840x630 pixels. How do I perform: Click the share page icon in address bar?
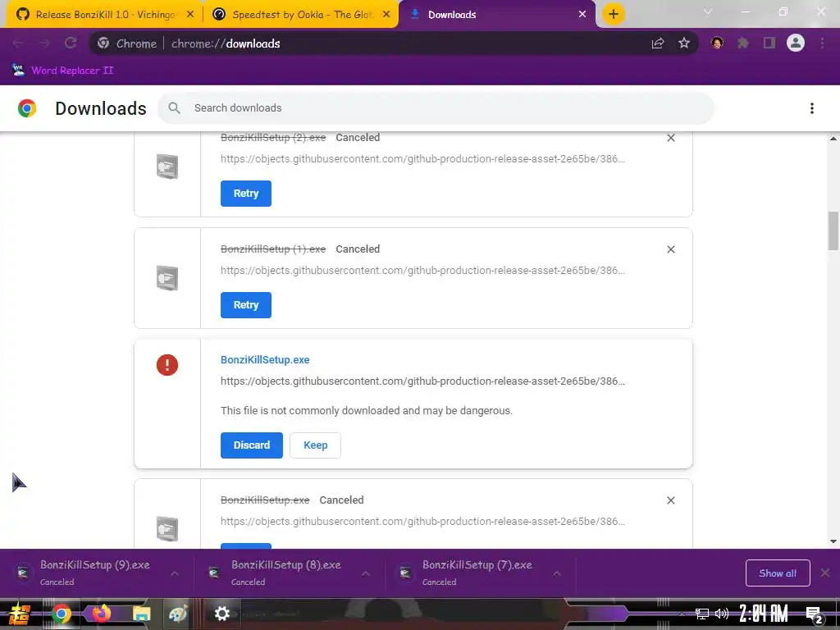tap(658, 43)
